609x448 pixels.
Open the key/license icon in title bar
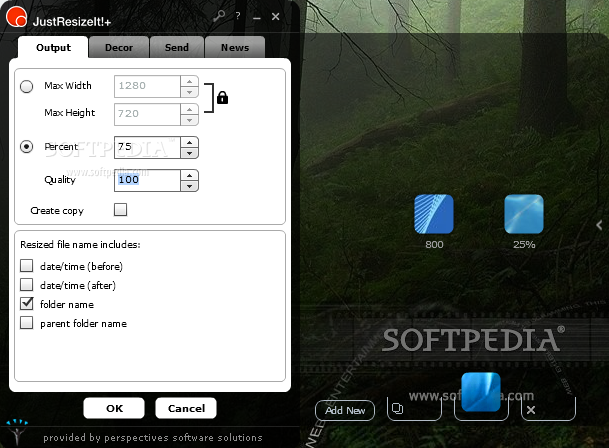pyautogui.click(x=219, y=16)
